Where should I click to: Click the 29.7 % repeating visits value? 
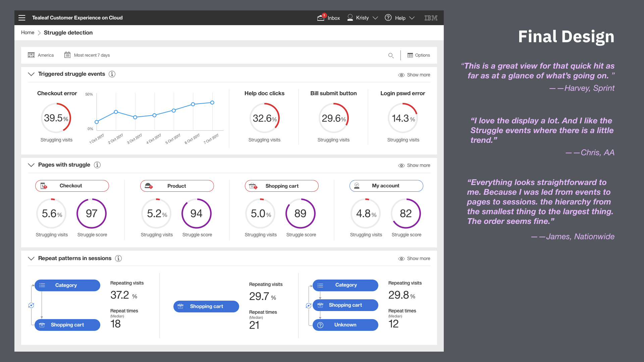tap(263, 296)
